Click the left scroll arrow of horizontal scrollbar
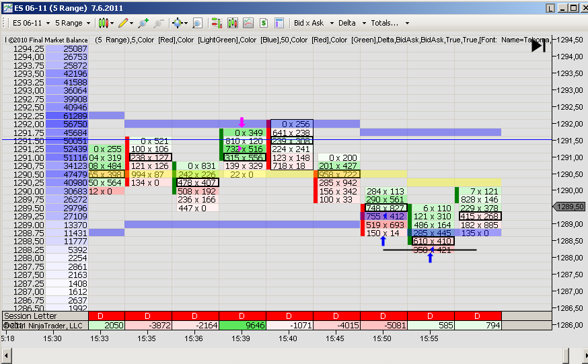The height and width of the screenshot is (364, 588). [7, 356]
